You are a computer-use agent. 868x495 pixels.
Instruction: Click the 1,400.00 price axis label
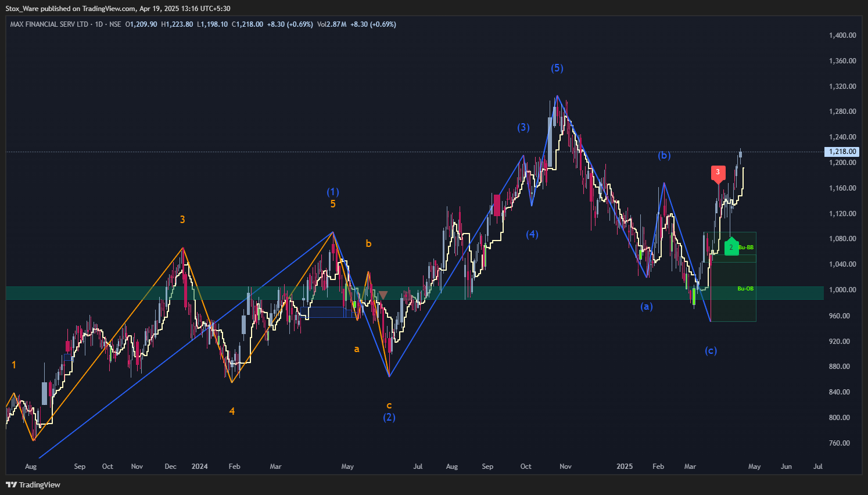[x=842, y=35]
